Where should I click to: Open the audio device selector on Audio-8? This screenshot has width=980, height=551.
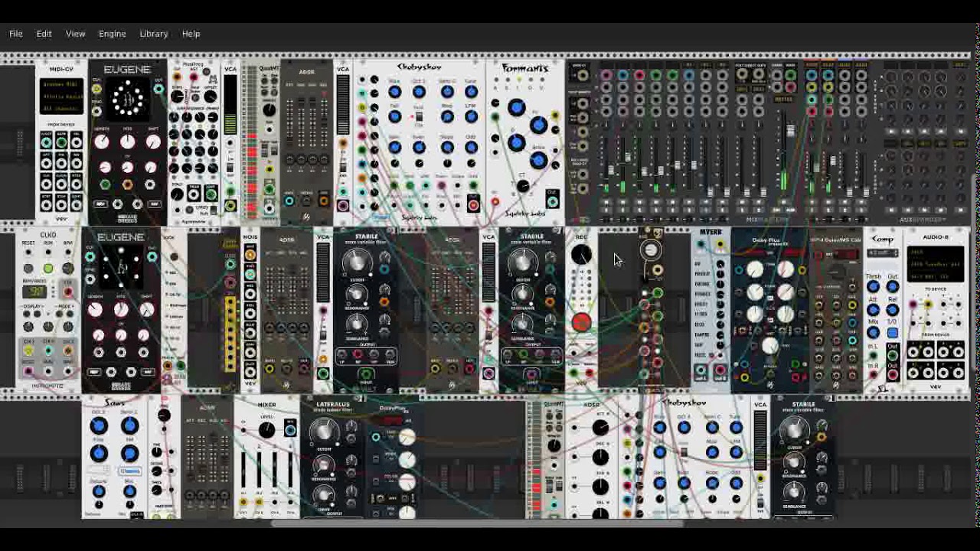pyautogui.click(x=937, y=264)
